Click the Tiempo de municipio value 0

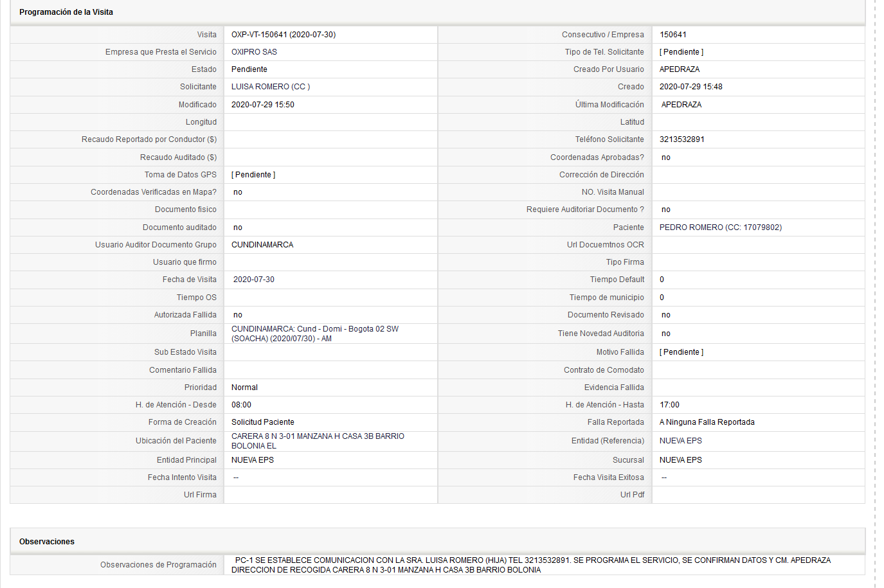pyautogui.click(x=662, y=298)
